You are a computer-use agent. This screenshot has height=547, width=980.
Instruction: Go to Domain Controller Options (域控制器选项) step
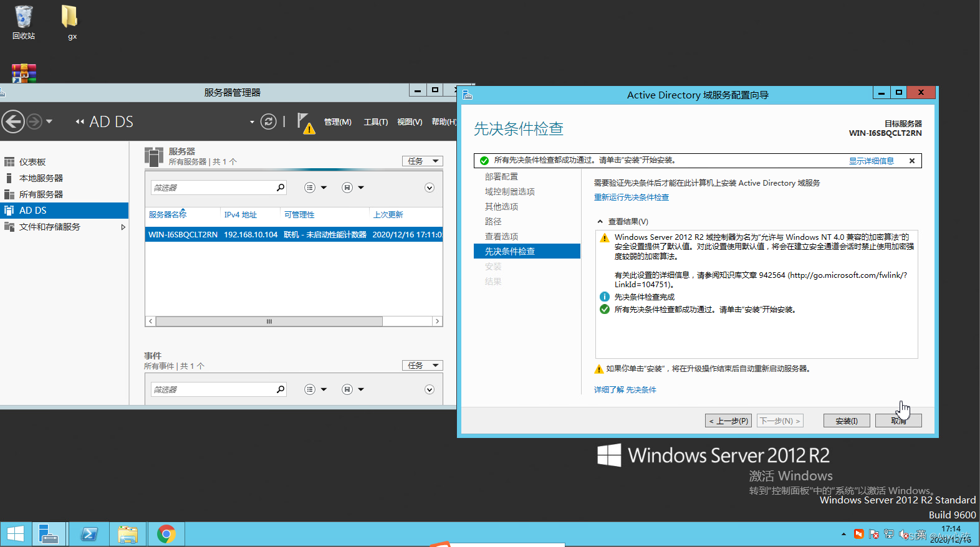(x=510, y=192)
